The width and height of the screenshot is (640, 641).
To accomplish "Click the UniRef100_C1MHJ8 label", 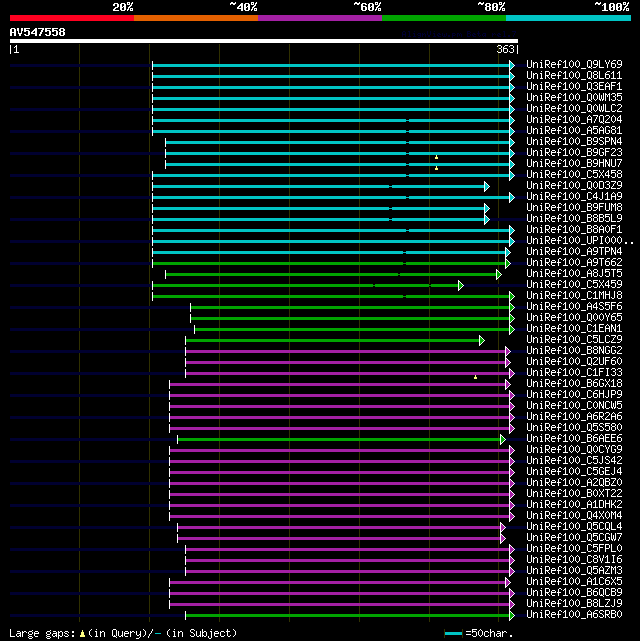I will point(574,296).
